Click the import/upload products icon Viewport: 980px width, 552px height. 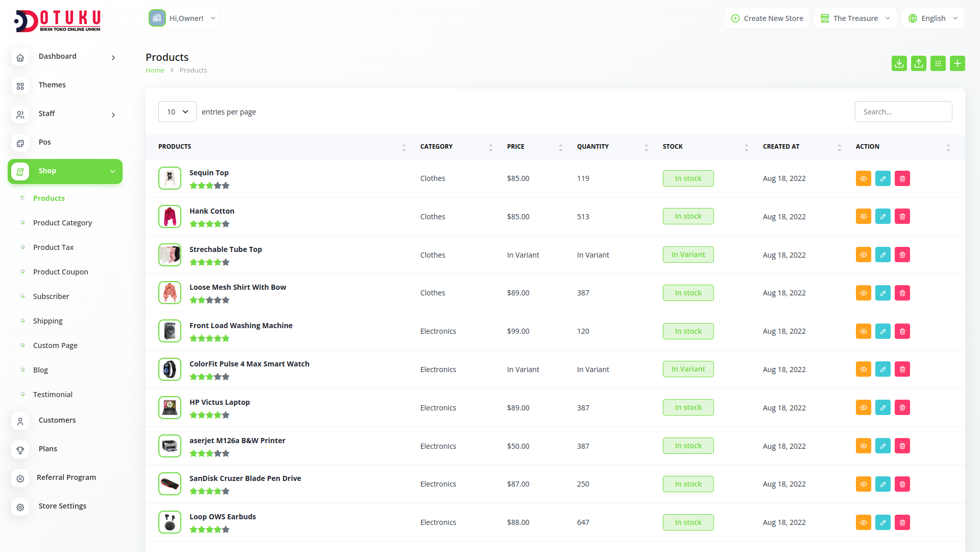[x=918, y=63]
